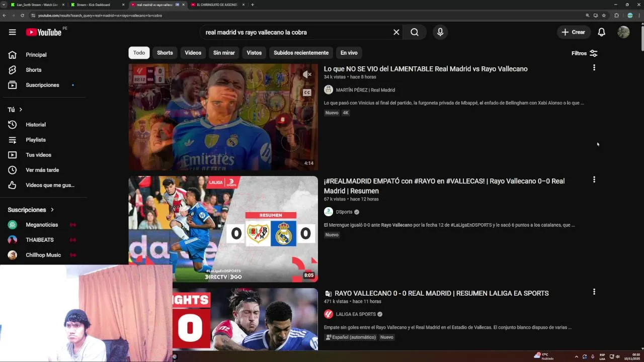Select the Vistos filter chip
The width and height of the screenshot is (644, 362).
pyautogui.click(x=254, y=53)
